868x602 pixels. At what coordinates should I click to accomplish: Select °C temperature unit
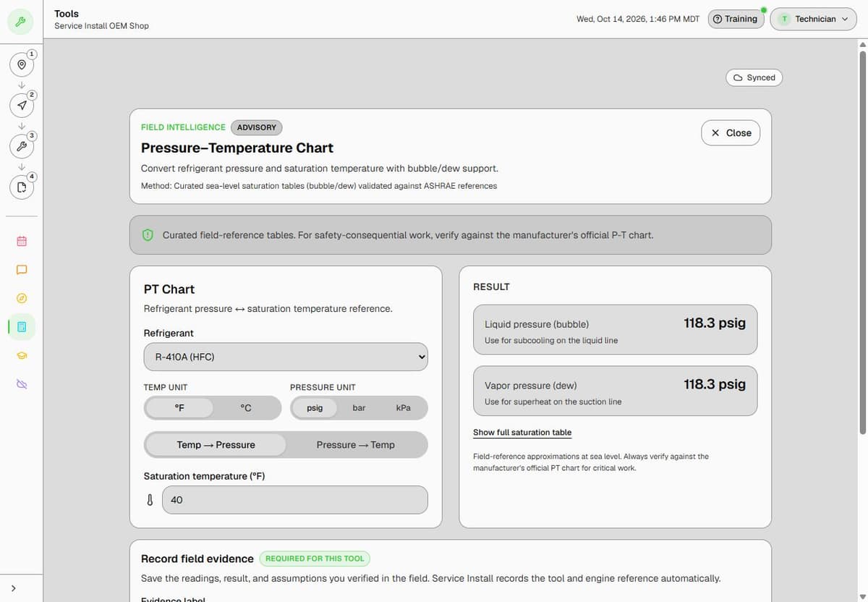pos(246,408)
